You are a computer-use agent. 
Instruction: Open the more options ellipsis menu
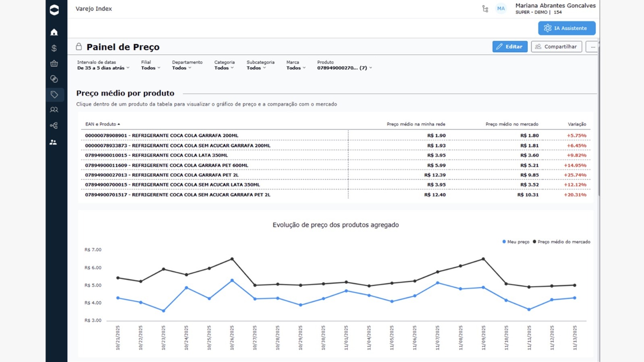[592, 47]
